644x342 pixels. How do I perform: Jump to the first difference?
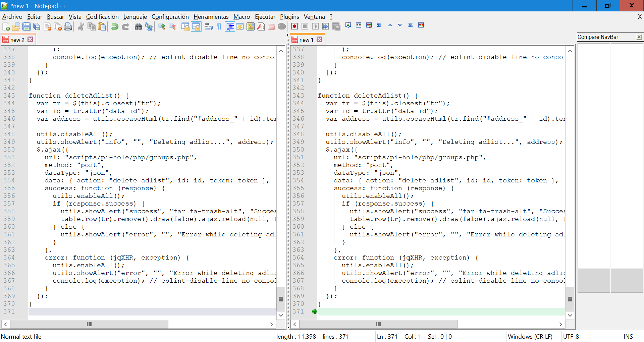coord(379,26)
